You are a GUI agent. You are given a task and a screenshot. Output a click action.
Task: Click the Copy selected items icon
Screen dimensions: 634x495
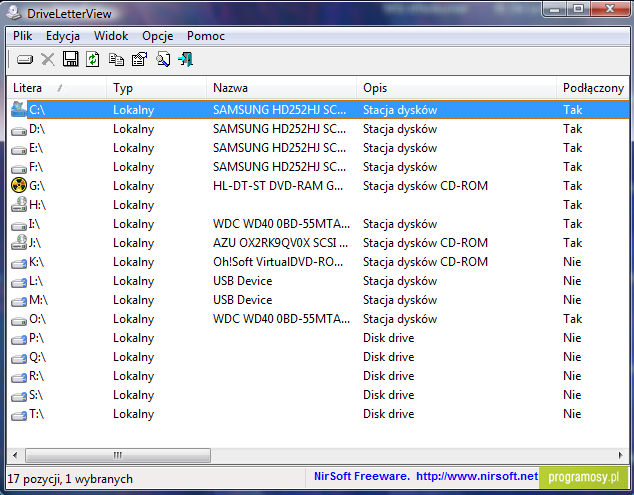click(x=116, y=59)
